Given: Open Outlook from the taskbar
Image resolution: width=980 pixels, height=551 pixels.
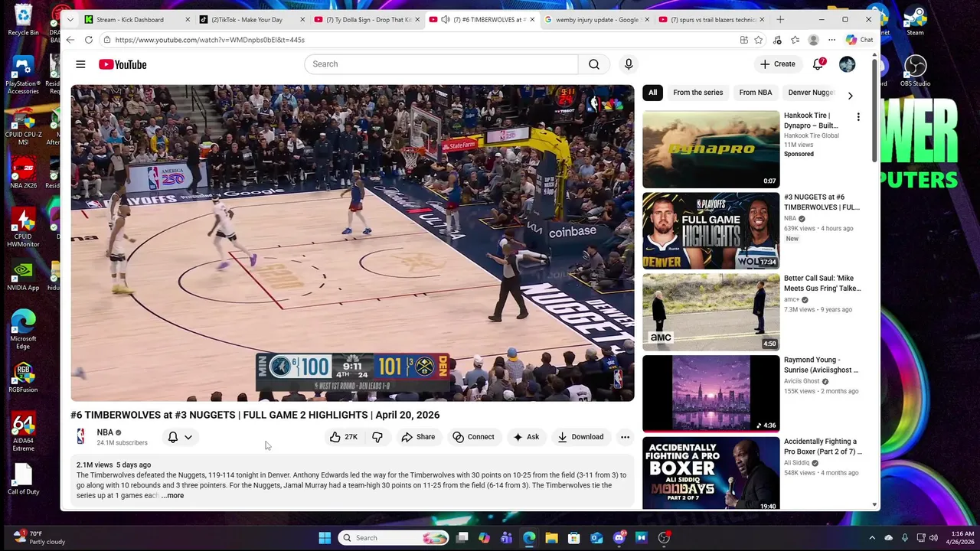Looking at the screenshot, I should coord(596,538).
